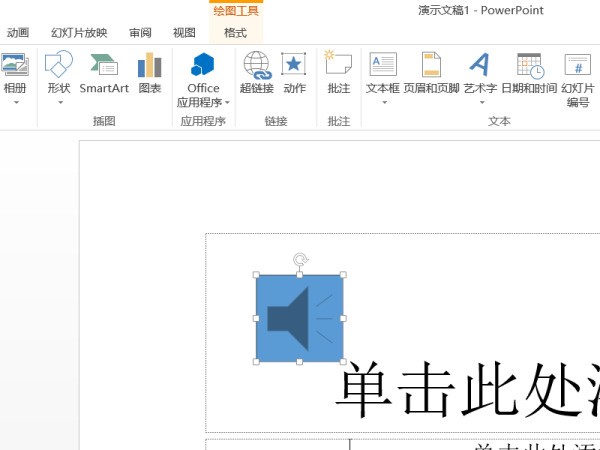Switch to the 幻灯片放映 tab
This screenshot has width=600, height=450.
coord(79,33)
